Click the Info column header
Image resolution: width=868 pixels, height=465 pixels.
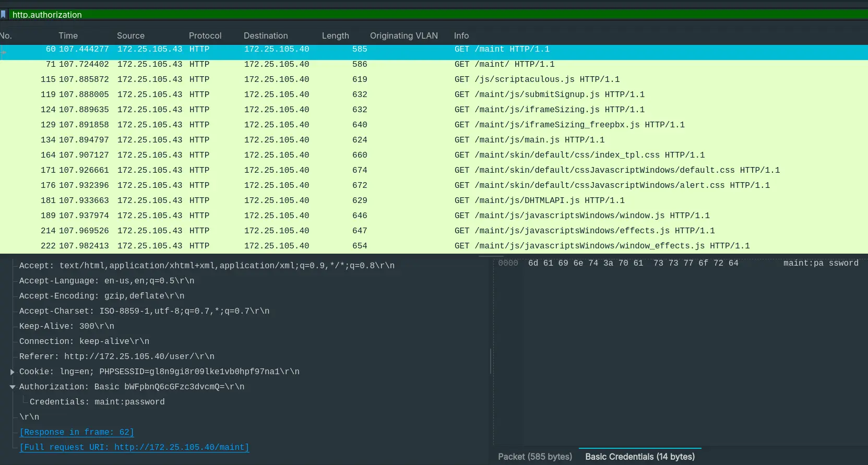pos(461,35)
